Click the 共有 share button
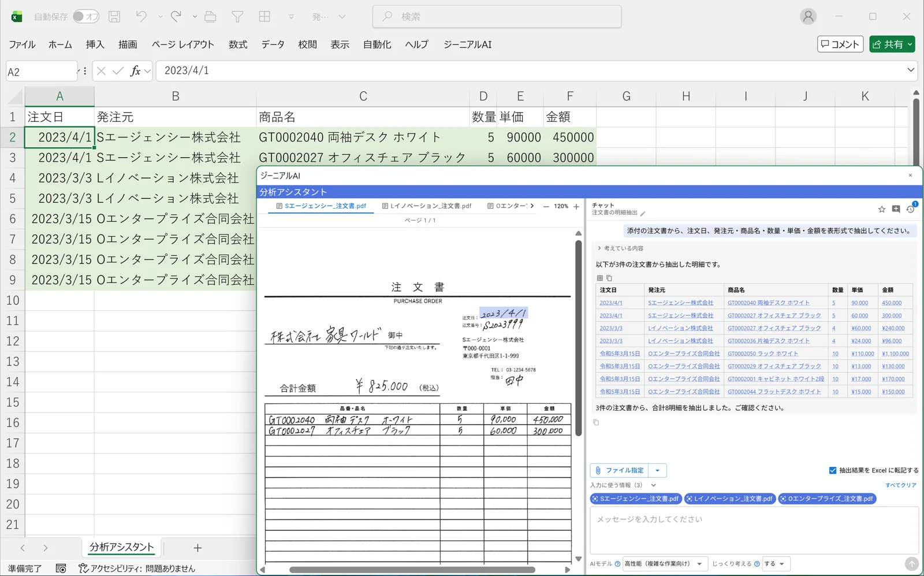This screenshot has width=924, height=576. pos(892,44)
